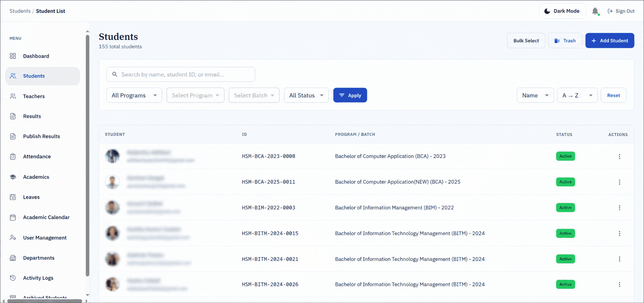Image resolution: width=644 pixels, height=303 pixels.
Task: Click avatar of student HSM-BITM-2024-0015
Action: click(x=112, y=233)
